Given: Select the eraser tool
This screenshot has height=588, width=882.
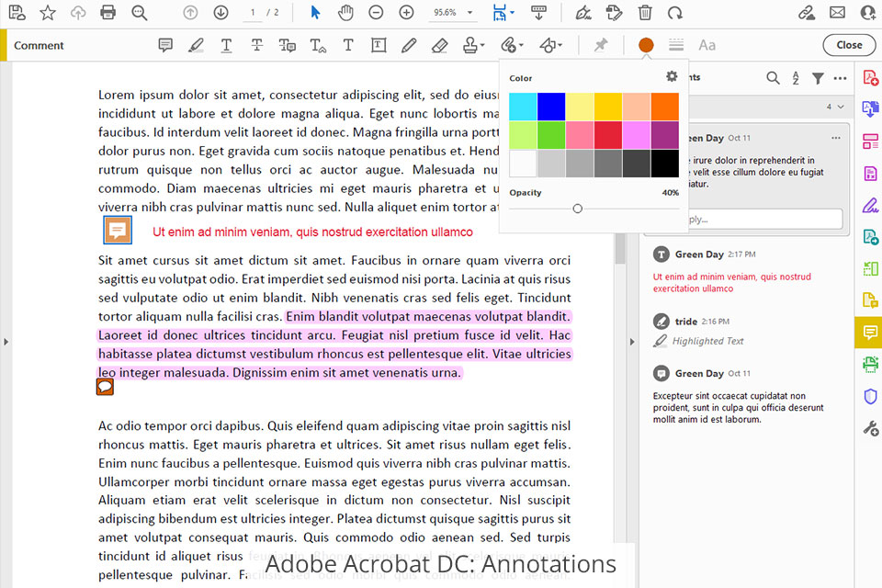Looking at the screenshot, I should (x=439, y=45).
